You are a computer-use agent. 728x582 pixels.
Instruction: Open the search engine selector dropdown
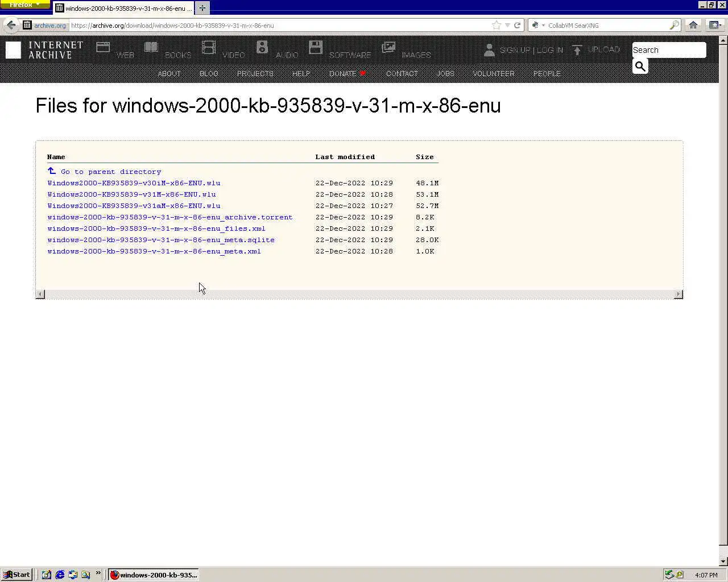(x=537, y=25)
